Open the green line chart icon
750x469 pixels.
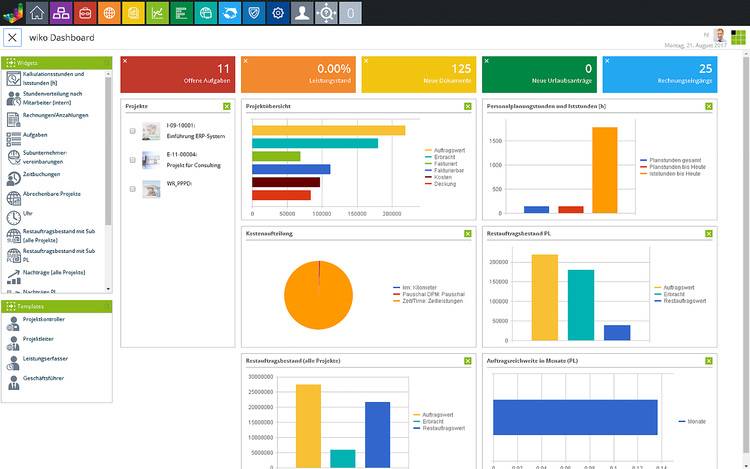click(157, 12)
